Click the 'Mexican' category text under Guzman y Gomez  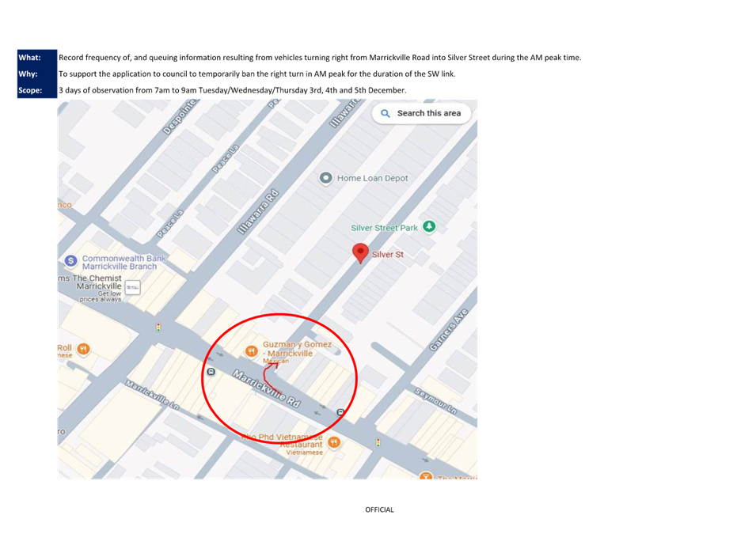pyautogui.click(x=275, y=361)
